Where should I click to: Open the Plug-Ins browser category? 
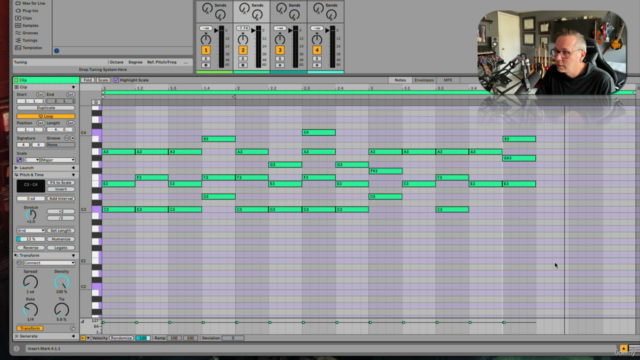click(27, 11)
